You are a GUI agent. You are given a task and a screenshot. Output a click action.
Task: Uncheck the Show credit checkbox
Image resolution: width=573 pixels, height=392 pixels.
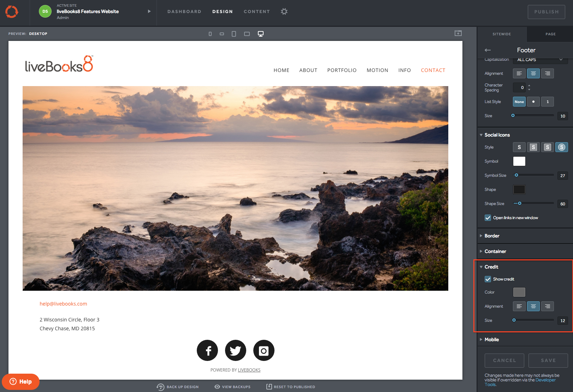point(488,279)
